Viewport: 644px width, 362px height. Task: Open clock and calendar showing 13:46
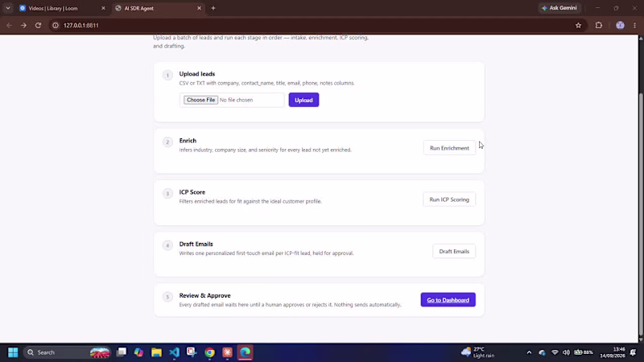[x=613, y=352]
